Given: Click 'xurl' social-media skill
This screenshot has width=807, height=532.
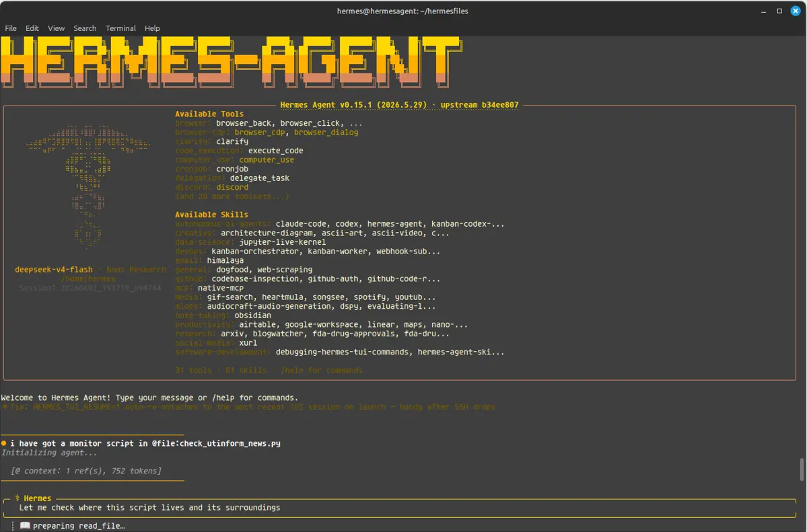Looking at the screenshot, I should tap(248, 342).
